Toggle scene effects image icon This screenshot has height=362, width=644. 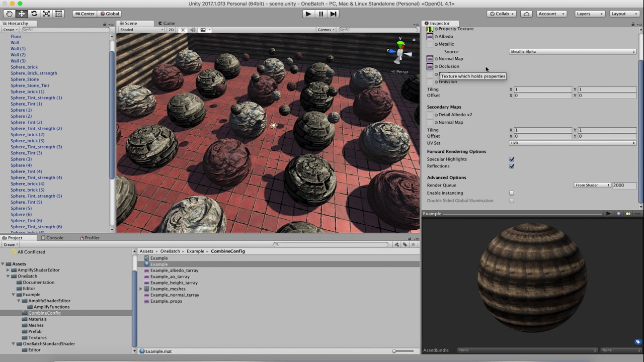point(203,30)
